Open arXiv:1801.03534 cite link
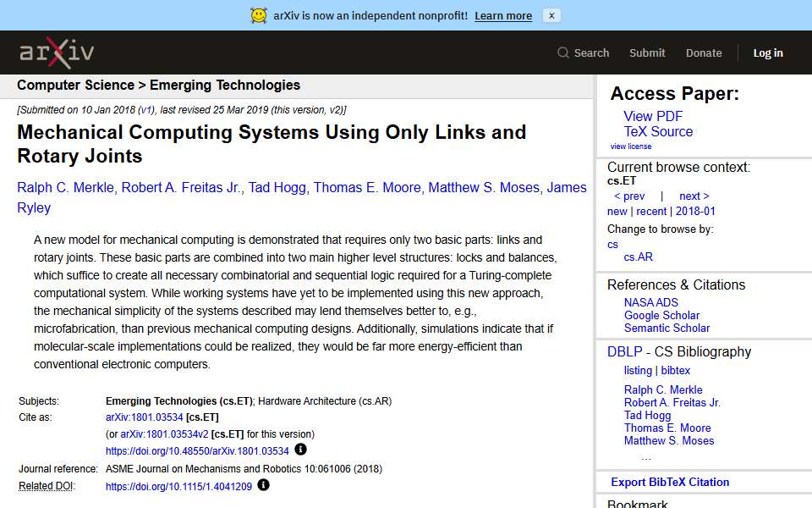Image resolution: width=812 pixels, height=508 pixels. [144, 417]
